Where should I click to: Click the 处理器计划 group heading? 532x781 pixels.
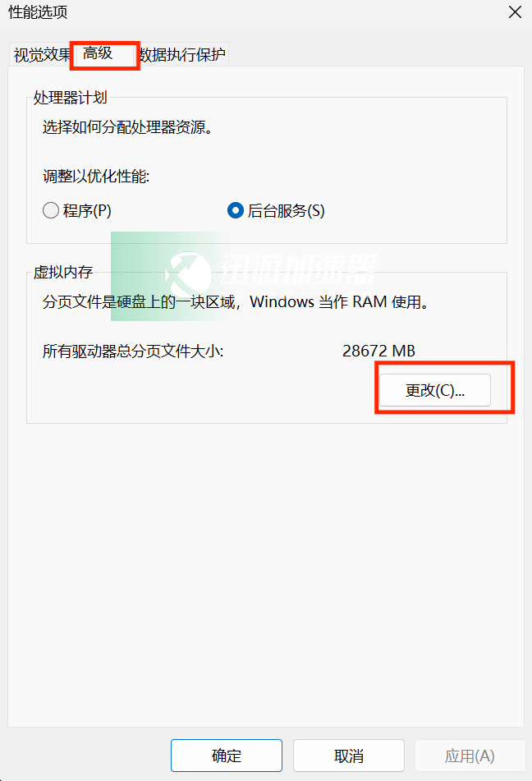coord(71,97)
